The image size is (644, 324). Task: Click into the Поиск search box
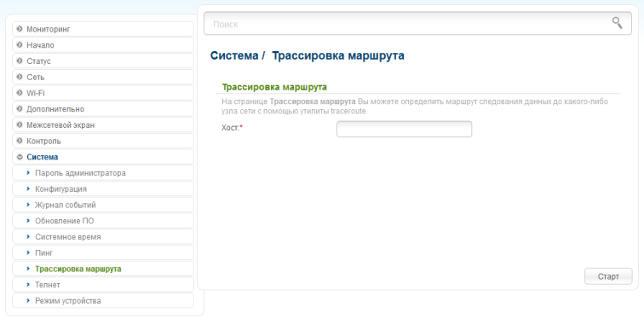pyautogui.click(x=417, y=24)
